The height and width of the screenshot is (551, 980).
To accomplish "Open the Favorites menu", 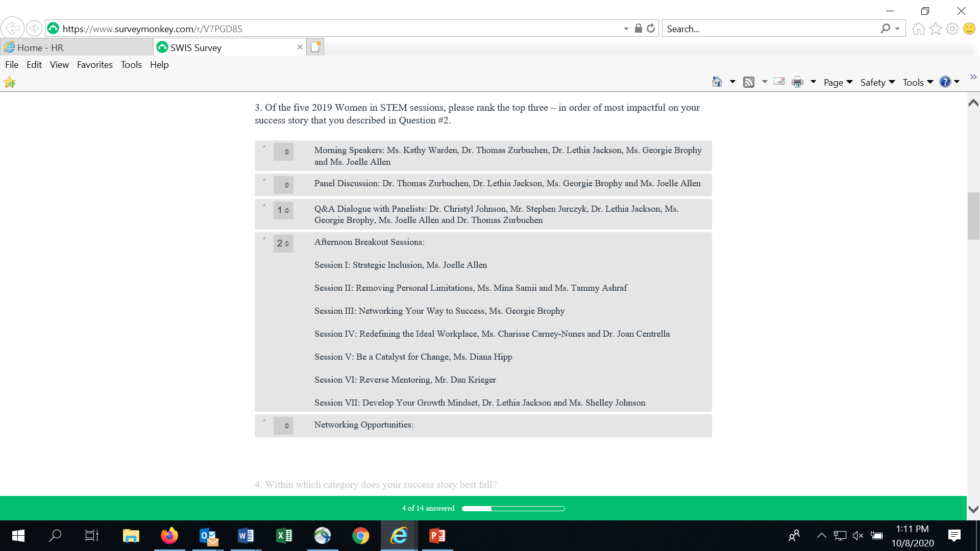I will (94, 65).
